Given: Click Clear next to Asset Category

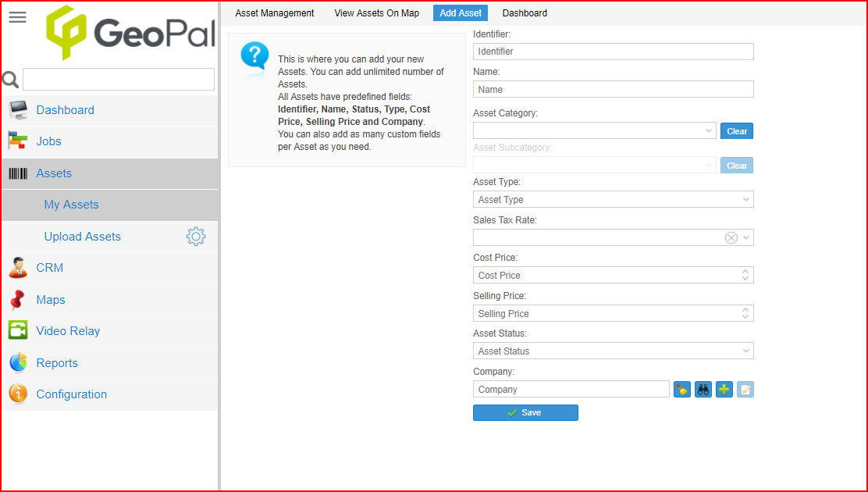Looking at the screenshot, I should (x=737, y=131).
